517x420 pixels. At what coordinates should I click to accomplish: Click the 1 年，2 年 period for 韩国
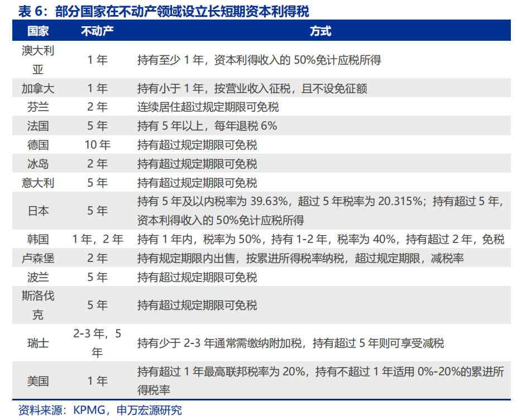click(x=98, y=239)
